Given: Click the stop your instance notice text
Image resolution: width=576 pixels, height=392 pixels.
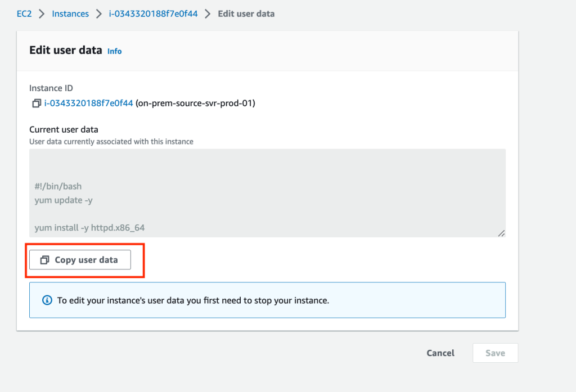Looking at the screenshot, I should tap(193, 300).
